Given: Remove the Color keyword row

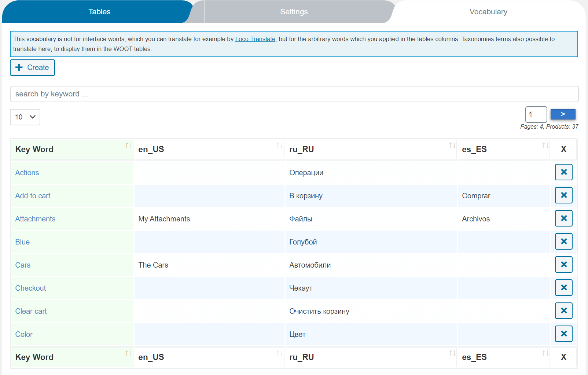Looking at the screenshot, I should (563, 334).
